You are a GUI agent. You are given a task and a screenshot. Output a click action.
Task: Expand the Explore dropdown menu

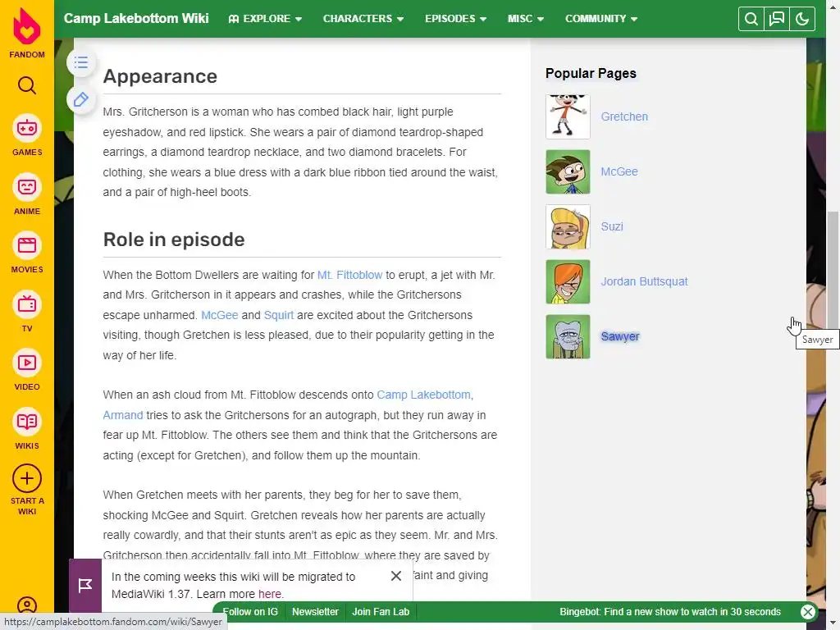[265, 19]
